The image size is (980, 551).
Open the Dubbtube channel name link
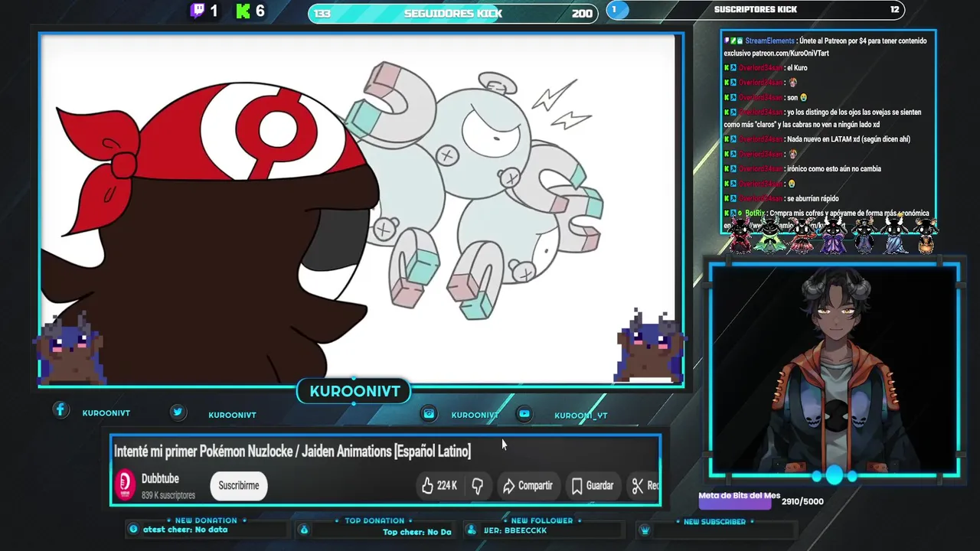[x=160, y=479]
